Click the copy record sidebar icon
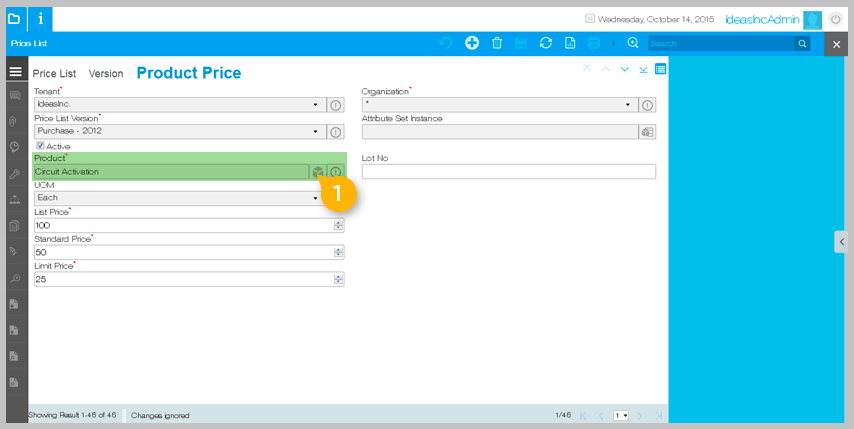Image resolution: width=854 pixels, height=429 pixels. click(x=15, y=225)
